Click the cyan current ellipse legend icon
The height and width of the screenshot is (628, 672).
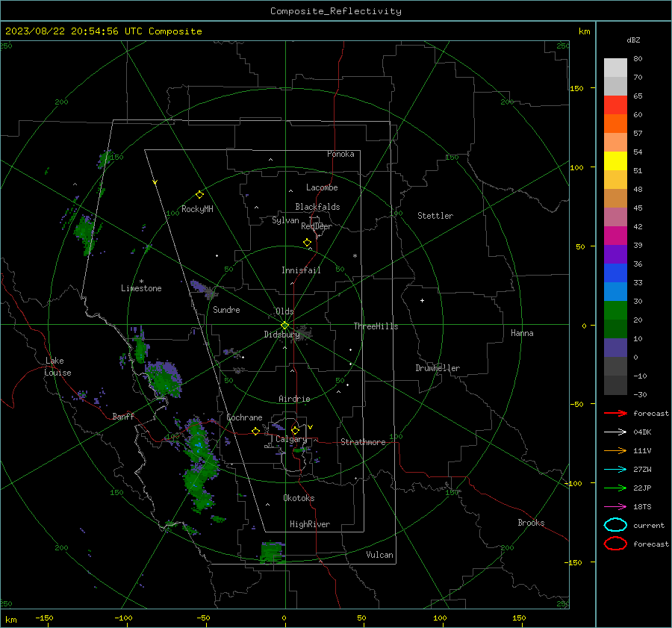(615, 525)
